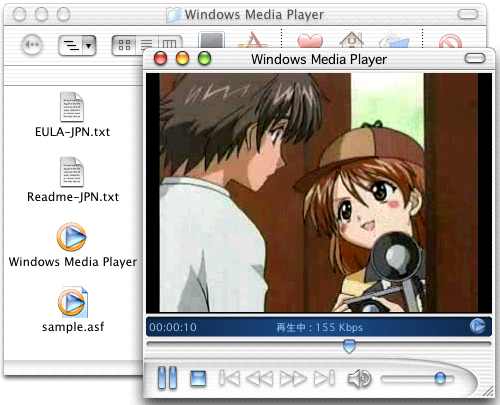Go back with the Finder back button
The width and height of the screenshot is (500, 405).
point(32,45)
